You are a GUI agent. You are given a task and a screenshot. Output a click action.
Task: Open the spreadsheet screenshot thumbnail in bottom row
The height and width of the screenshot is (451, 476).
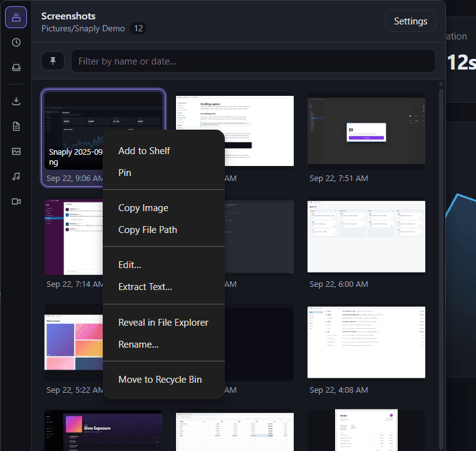[x=235, y=431]
